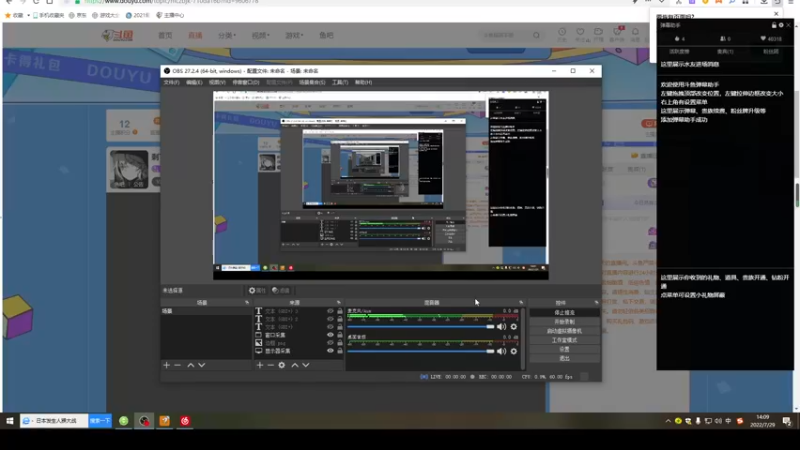Click the green browser icon in taskbar

(123, 421)
